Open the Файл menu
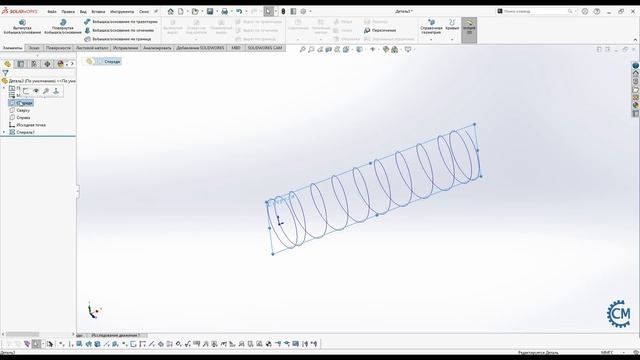This screenshot has height=360, width=640. [52, 11]
